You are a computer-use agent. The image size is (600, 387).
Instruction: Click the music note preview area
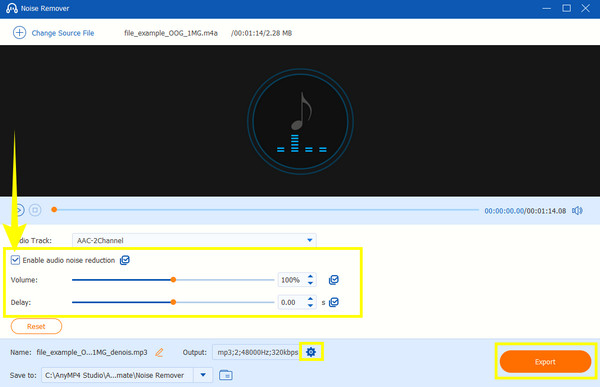click(300, 121)
